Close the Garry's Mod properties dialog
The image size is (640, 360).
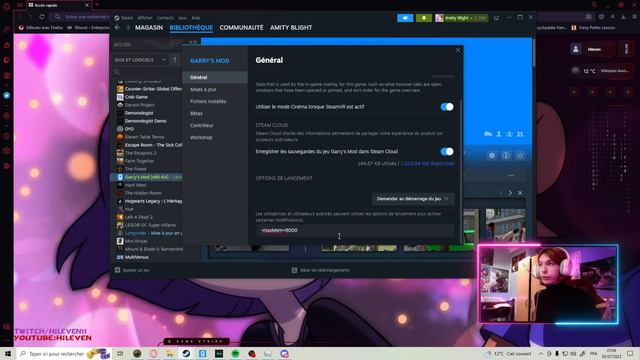click(458, 50)
